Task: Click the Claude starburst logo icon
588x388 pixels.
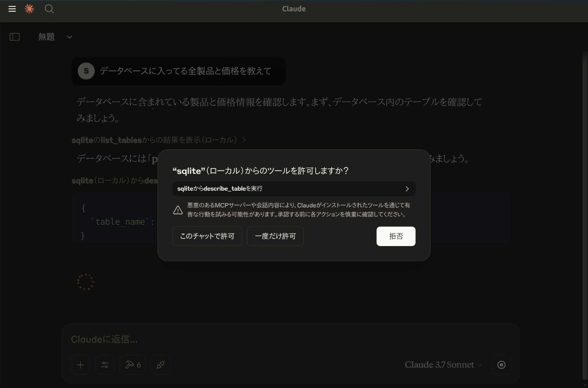Action: 29,9
